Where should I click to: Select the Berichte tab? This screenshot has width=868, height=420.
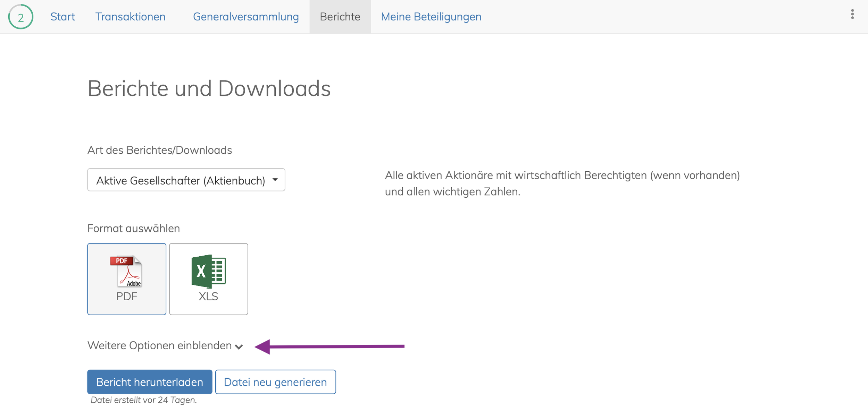click(x=340, y=17)
